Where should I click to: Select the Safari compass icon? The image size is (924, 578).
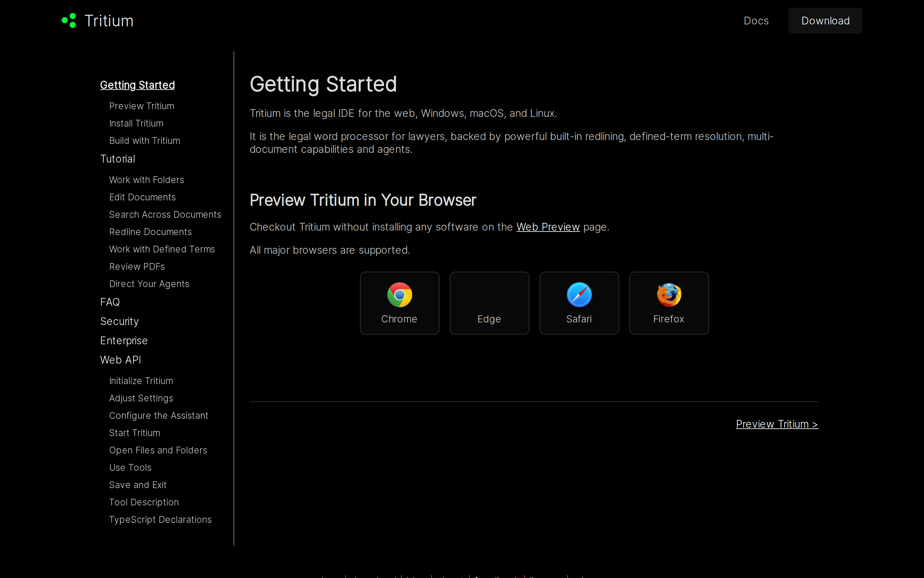579,295
